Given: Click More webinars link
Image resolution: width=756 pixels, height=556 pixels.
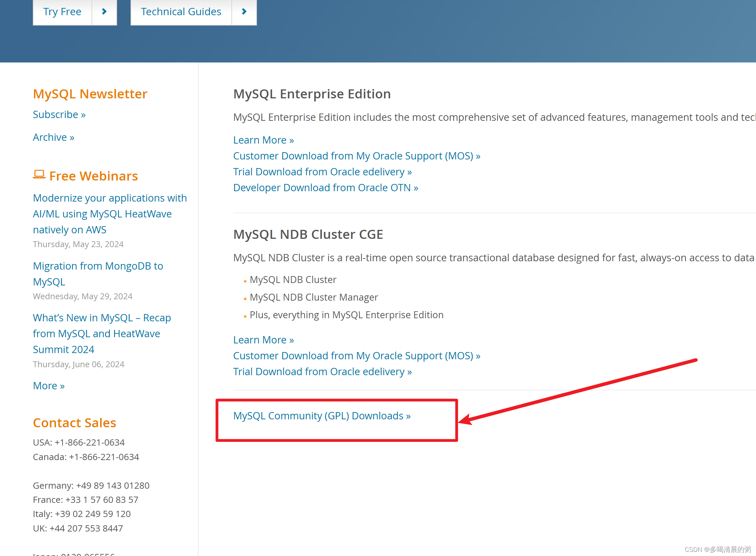Looking at the screenshot, I should pyautogui.click(x=48, y=385).
